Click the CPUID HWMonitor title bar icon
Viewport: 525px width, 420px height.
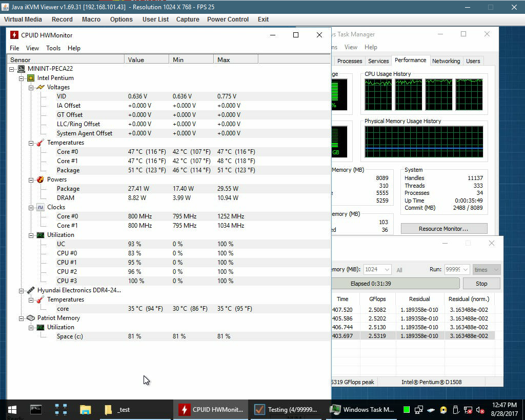[14, 35]
